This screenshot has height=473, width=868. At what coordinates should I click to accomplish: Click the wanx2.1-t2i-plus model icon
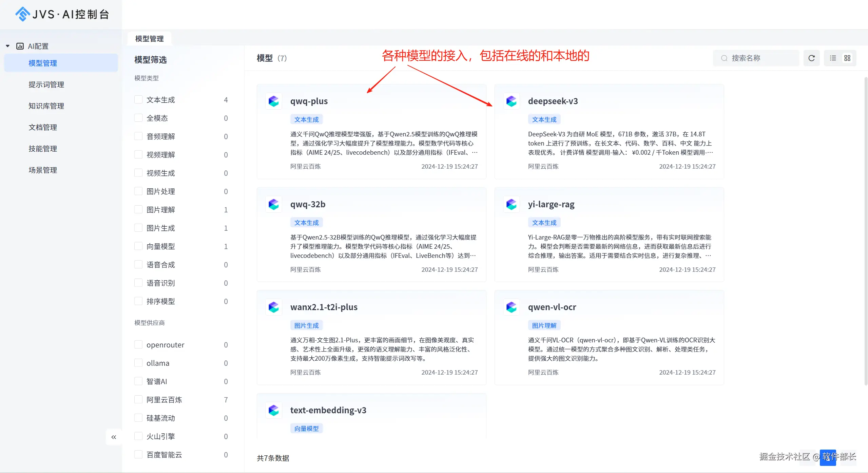click(x=274, y=307)
